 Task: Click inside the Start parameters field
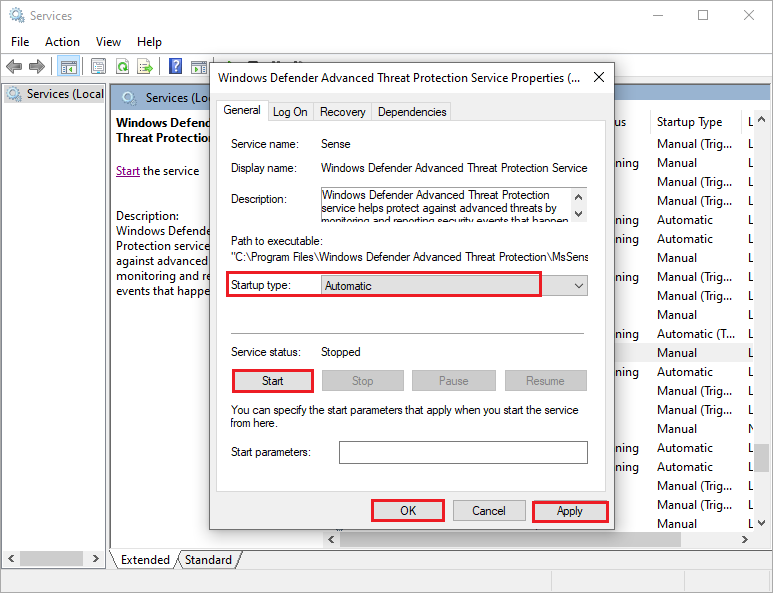463,453
